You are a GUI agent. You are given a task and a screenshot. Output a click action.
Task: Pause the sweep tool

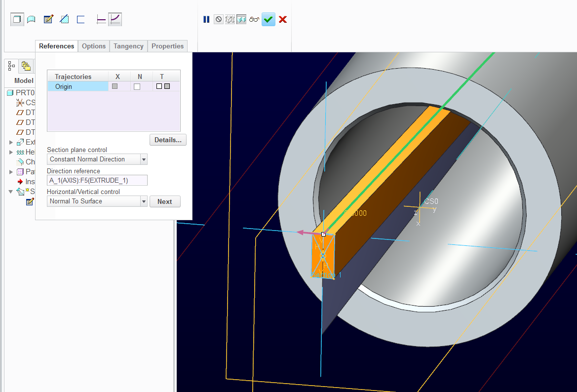pyautogui.click(x=206, y=19)
